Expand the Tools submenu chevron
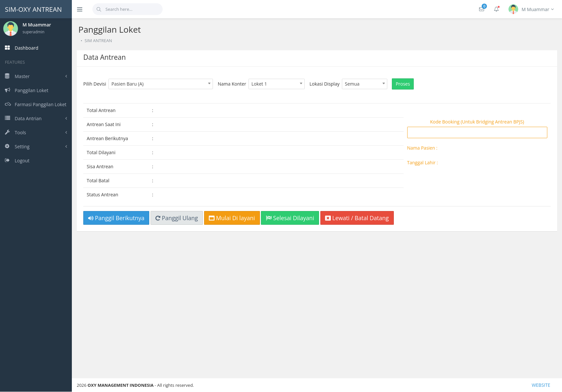Viewport: 562px width, 392px height. tap(66, 132)
